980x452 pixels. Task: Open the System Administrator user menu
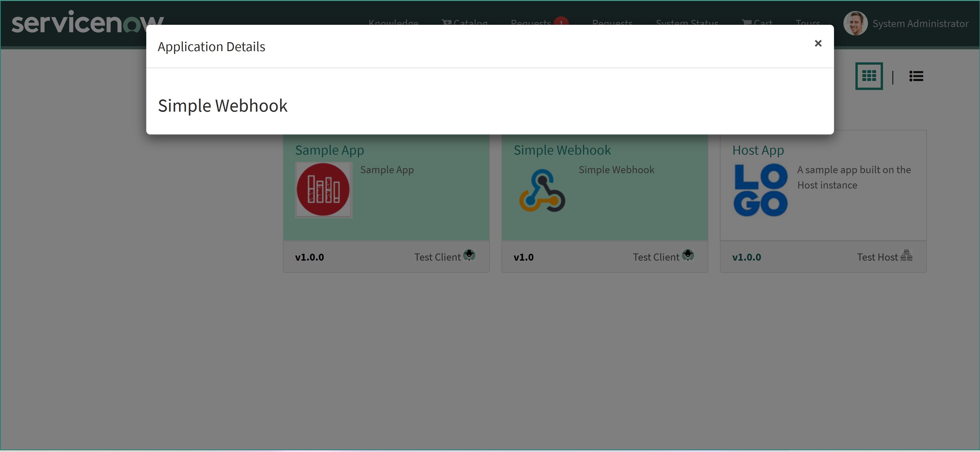tap(920, 24)
